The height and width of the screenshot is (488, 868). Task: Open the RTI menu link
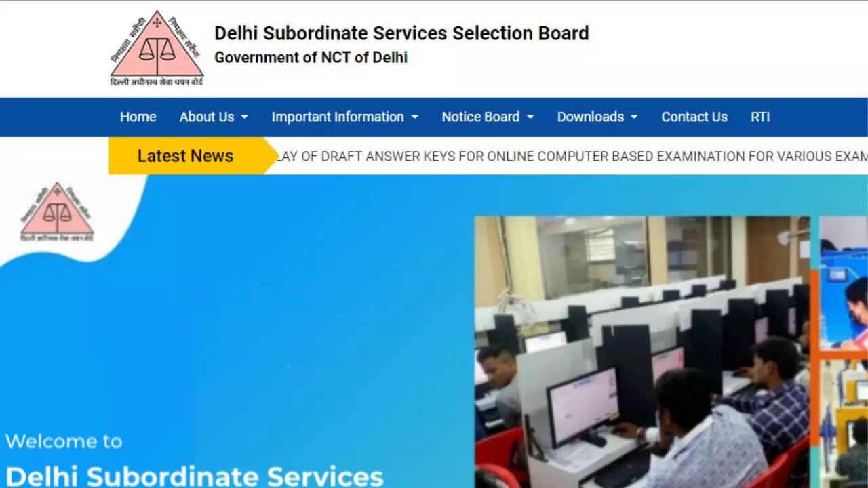click(x=760, y=117)
